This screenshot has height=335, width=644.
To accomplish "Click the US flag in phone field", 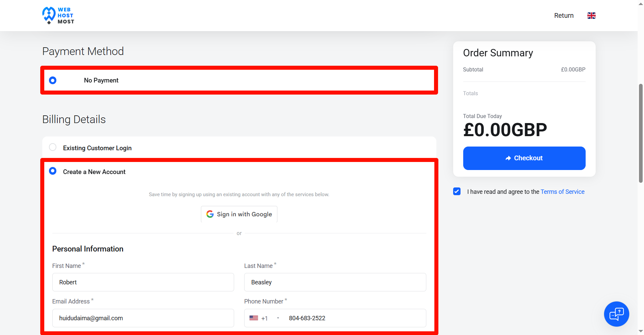I will 254,318.
